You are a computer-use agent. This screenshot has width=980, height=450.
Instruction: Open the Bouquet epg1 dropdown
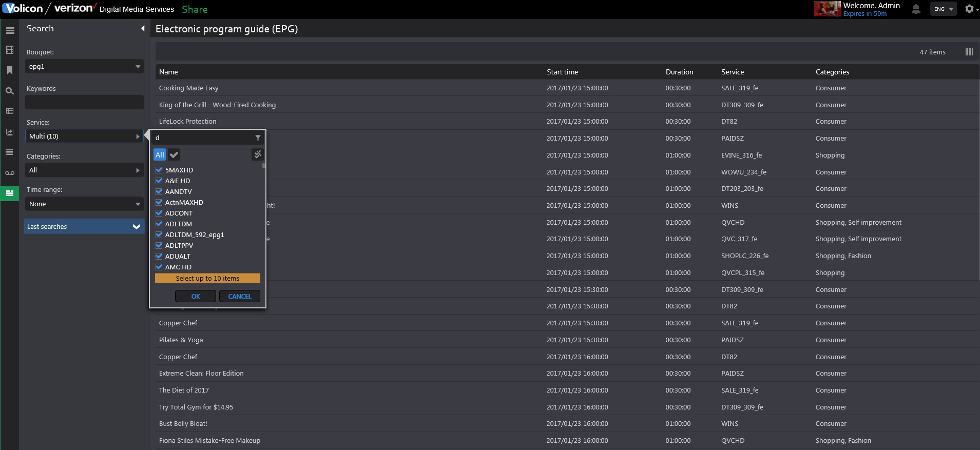coord(84,66)
